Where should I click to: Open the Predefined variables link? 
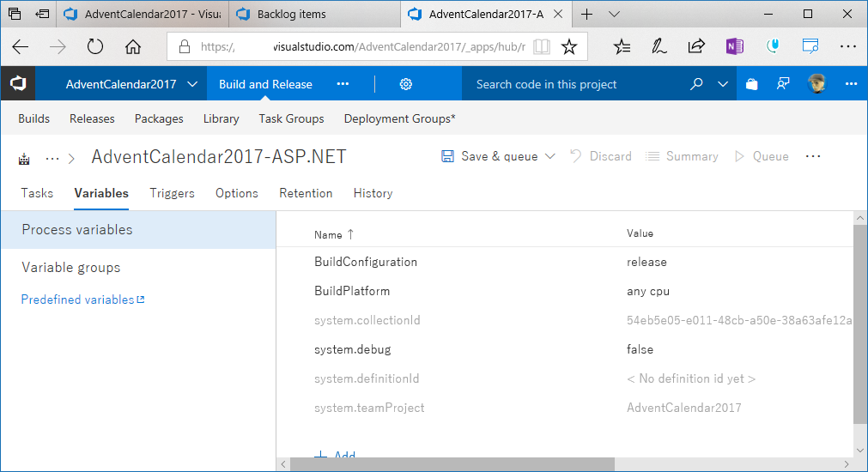[83, 300]
